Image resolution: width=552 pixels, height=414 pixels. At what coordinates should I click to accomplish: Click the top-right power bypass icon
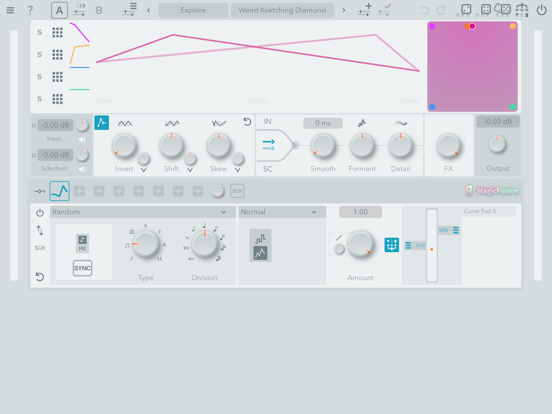pyautogui.click(x=541, y=10)
